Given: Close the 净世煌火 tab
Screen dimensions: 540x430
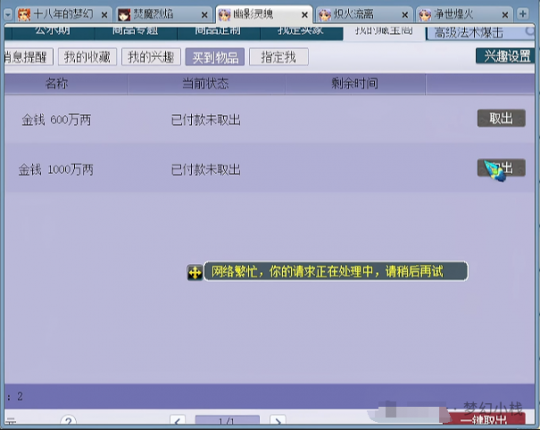Looking at the screenshot, I should [505, 15].
